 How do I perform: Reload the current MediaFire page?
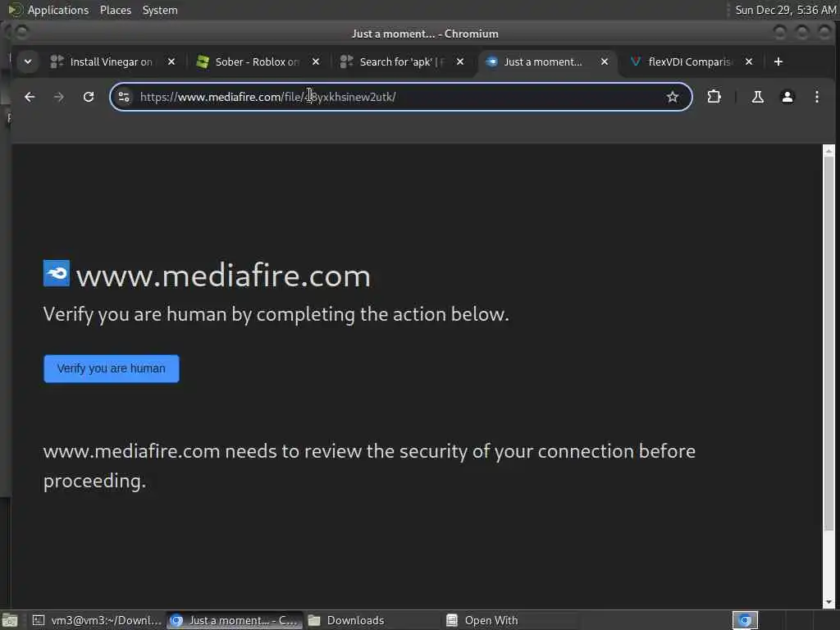pos(89,97)
